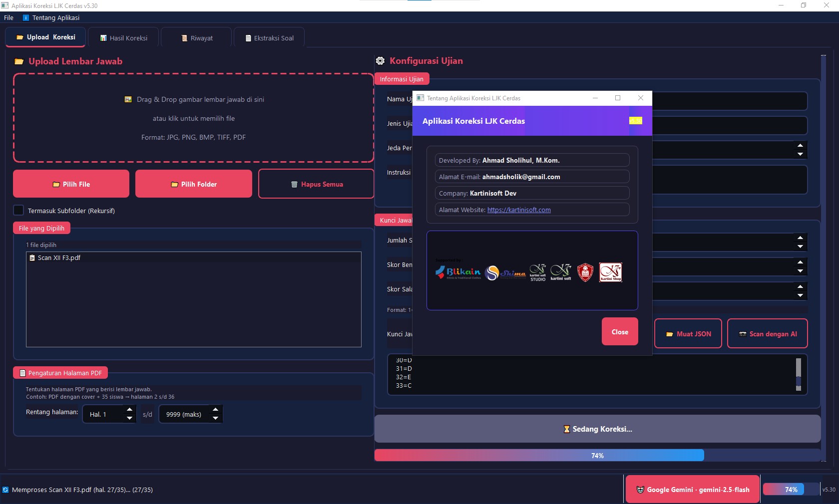Decrease the 9999 (maks) end page value
839x504 pixels.
coord(215,418)
